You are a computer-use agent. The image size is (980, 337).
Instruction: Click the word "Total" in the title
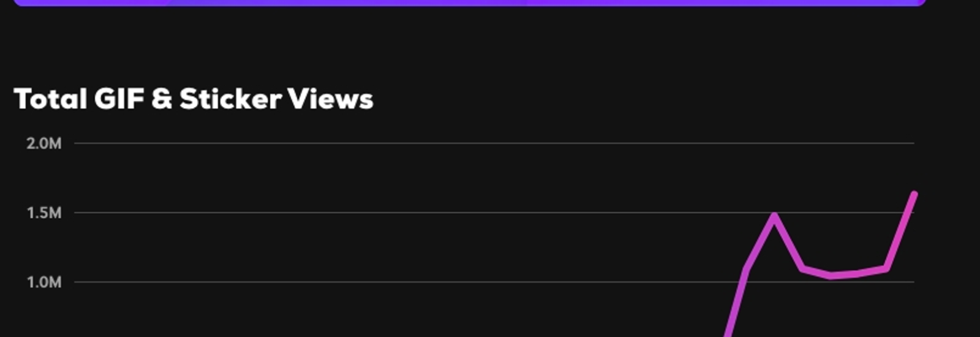tap(50, 99)
